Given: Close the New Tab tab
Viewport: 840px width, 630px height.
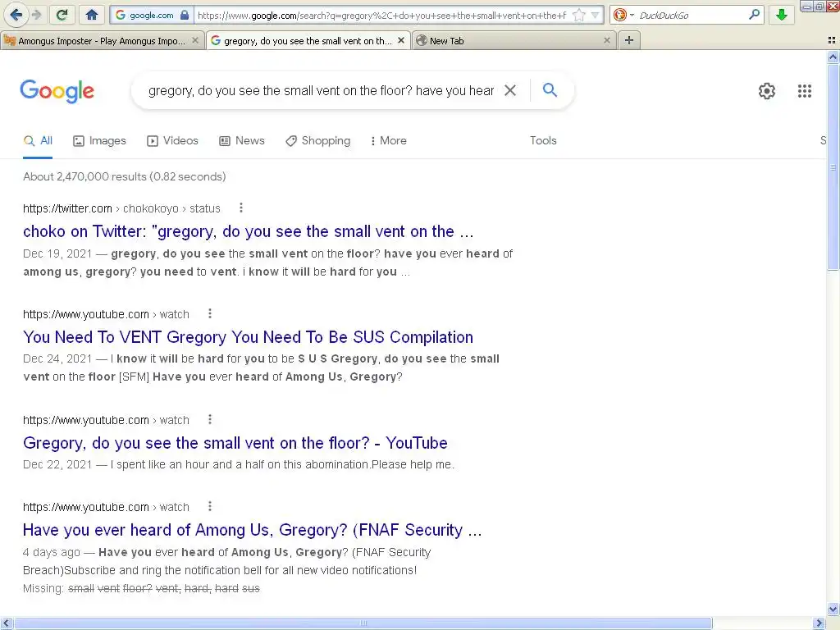Looking at the screenshot, I should [x=607, y=41].
